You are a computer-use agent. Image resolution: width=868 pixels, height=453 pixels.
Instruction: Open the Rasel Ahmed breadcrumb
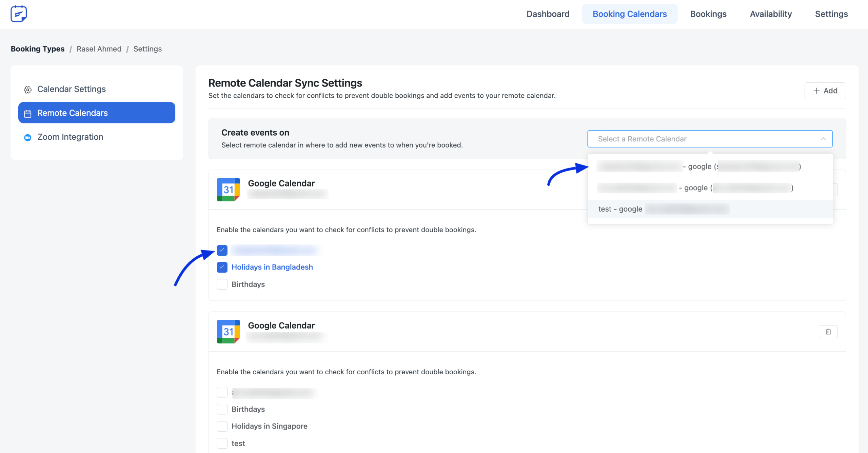tap(99, 49)
